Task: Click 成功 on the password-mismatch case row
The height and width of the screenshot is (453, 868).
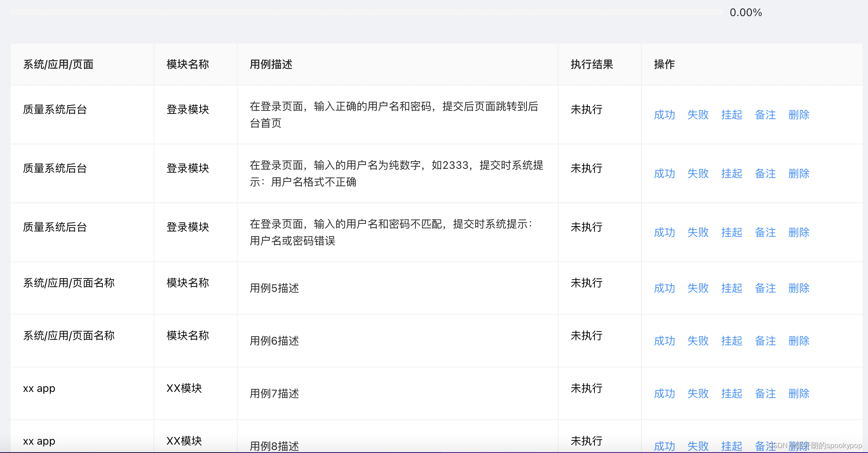Action: pyautogui.click(x=664, y=232)
